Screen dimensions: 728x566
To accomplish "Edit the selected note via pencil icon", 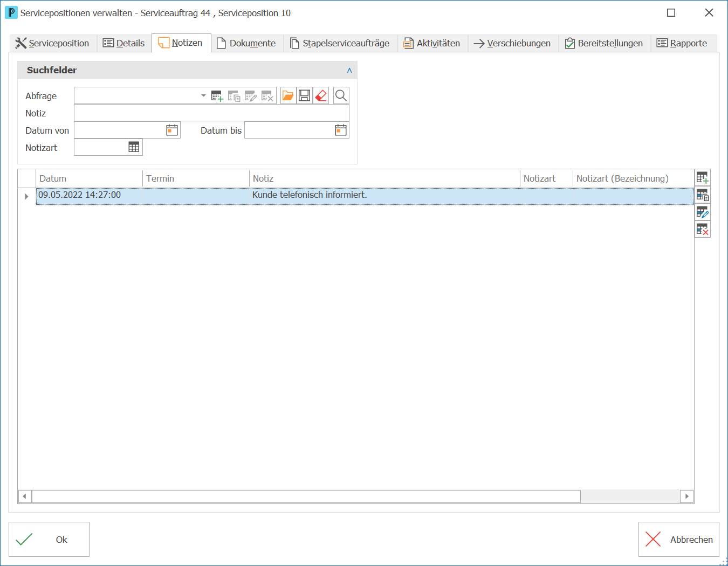I will point(702,212).
